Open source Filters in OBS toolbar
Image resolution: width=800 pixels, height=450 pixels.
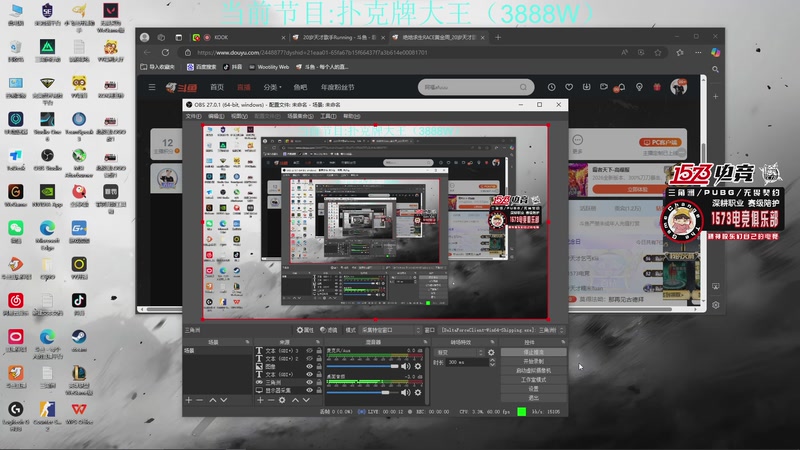(329, 330)
